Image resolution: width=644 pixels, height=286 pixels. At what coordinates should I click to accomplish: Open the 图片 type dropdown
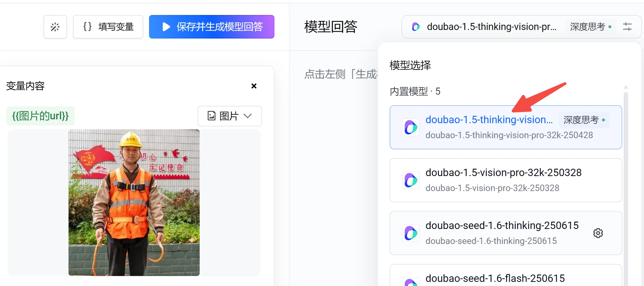click(230, 116)
